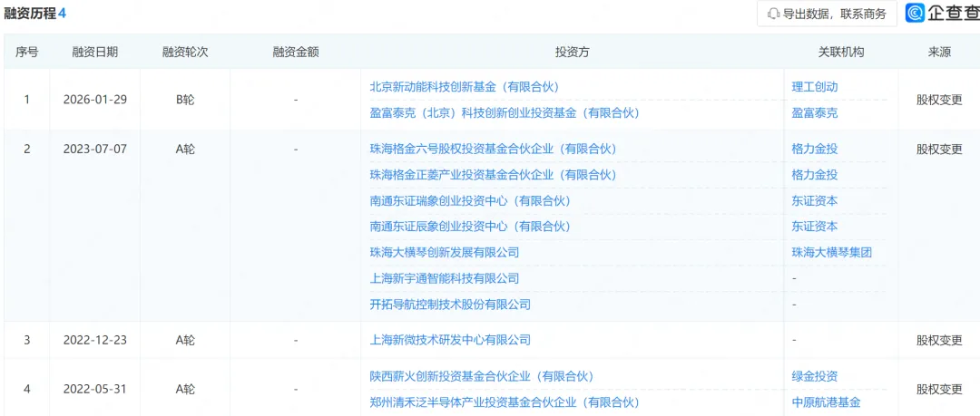This screenshot has height=416, width=980.
Task: Click the 关联机构 column header
Action: pos(841,53)
